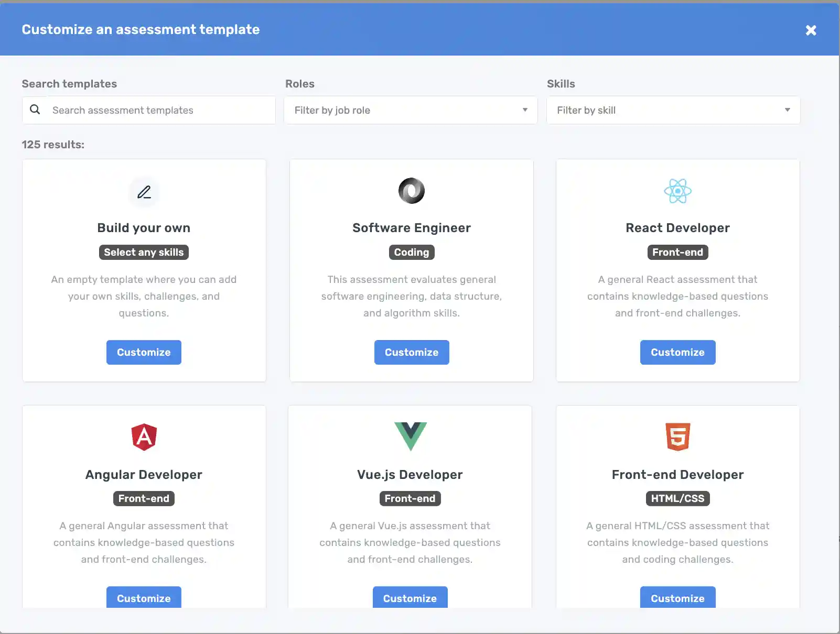The image size is (840, 634).
Task: Click the red Angular shield logo
Action: pos(144,437)
